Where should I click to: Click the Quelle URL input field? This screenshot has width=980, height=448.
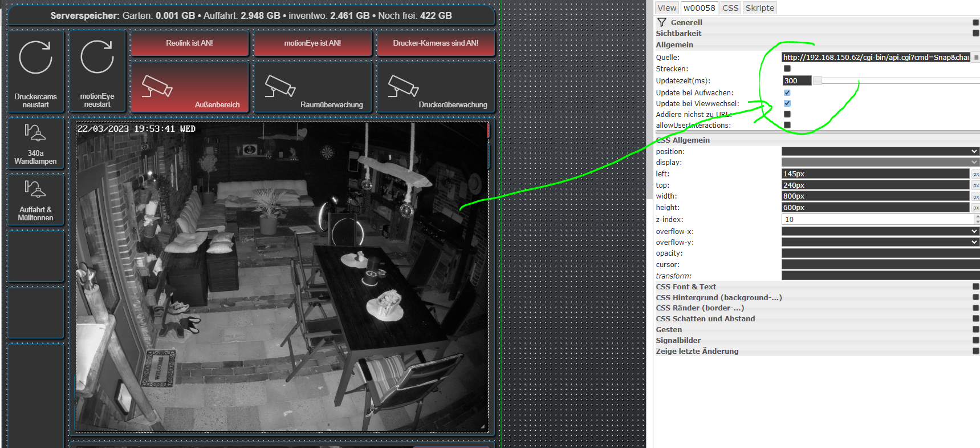coord(876,57)
